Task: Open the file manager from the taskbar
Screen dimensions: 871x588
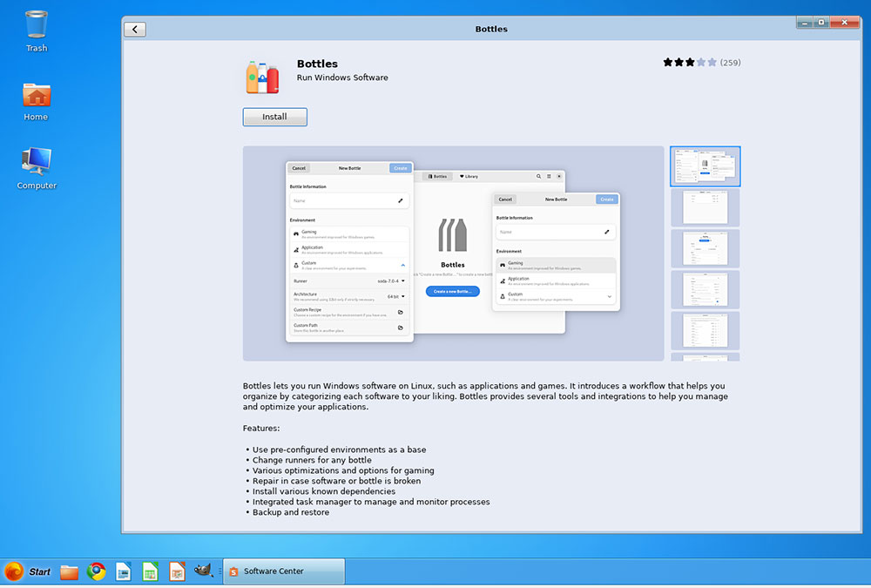Action: tap(69, 571)
